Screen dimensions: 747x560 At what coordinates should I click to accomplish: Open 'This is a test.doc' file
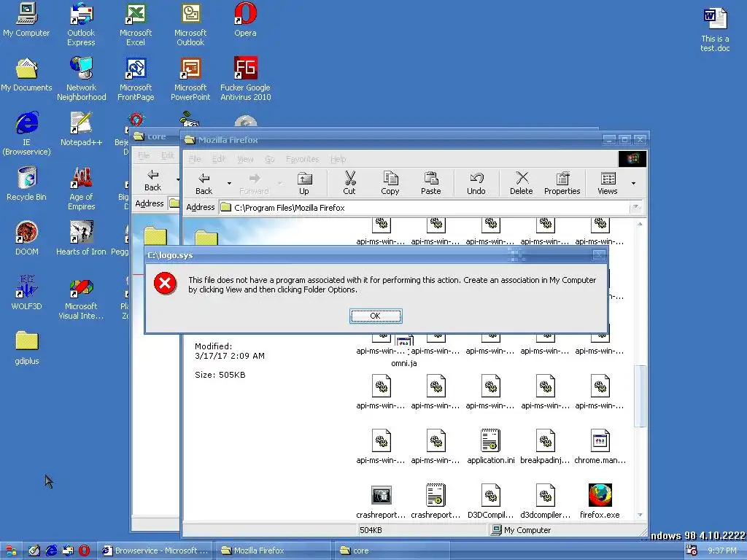(715, 31)
